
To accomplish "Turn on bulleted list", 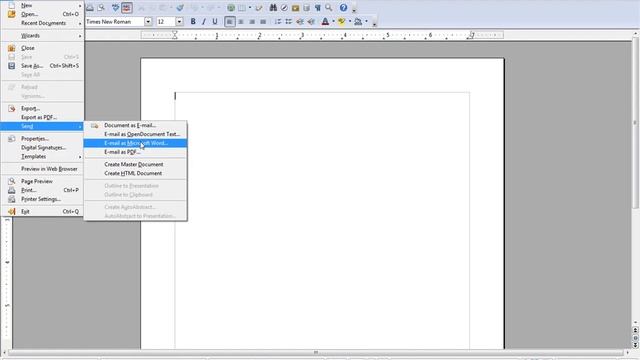I will (289, 22).
